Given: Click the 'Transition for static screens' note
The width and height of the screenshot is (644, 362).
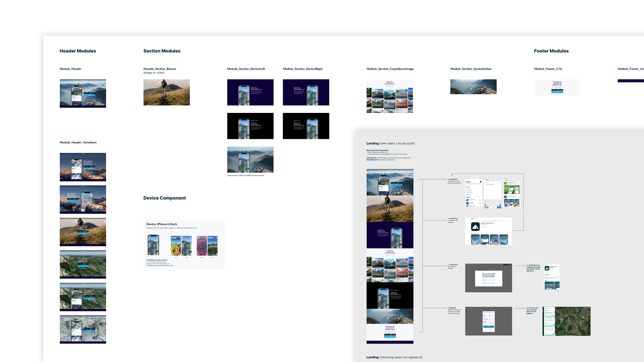Looking at the screenshot, I should point(160,263).
